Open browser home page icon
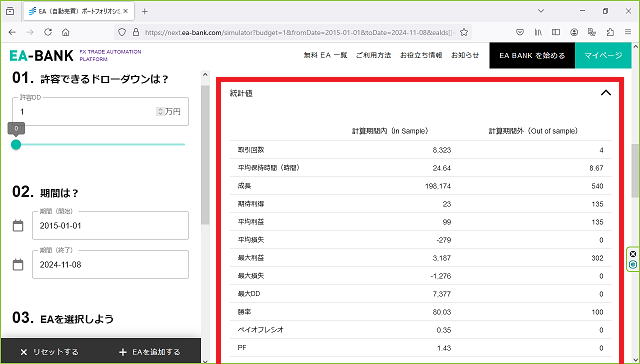This screenshot has height=364, width=640. [66, 32]
